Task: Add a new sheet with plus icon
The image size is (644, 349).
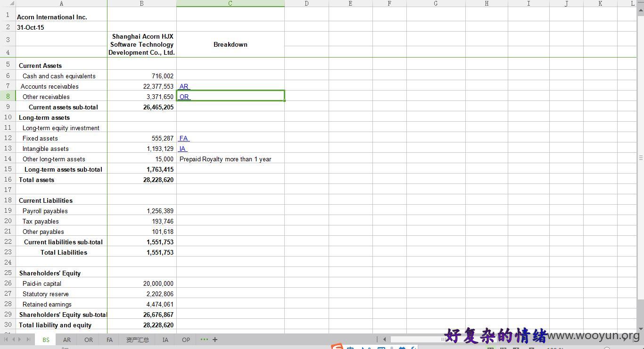Action: click(x=215, y=340)
